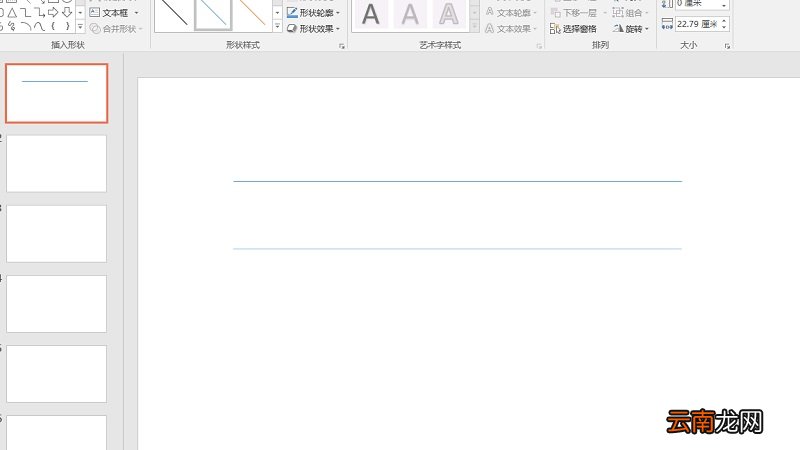Viewport: 800px width, 450px height.
Task: Select the arc shape
Action: tap(26, 26)
